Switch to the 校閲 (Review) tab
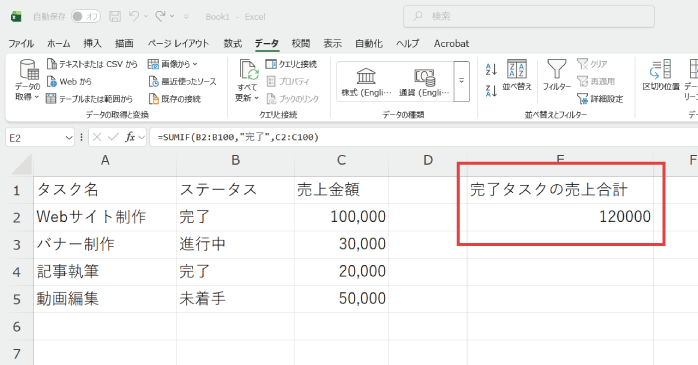The image size is (698, 365). tap(300, 44)
